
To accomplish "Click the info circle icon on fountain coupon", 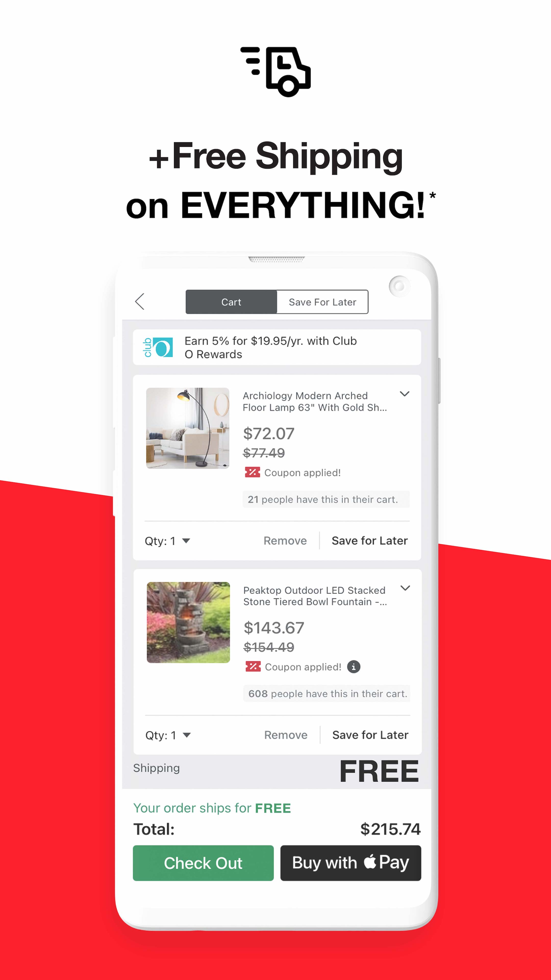I will [x=355, y=667].
